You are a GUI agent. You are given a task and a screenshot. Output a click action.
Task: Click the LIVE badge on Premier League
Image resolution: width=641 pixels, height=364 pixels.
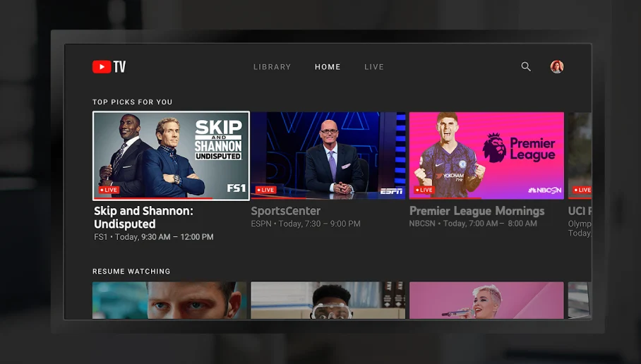click(424, 190)
